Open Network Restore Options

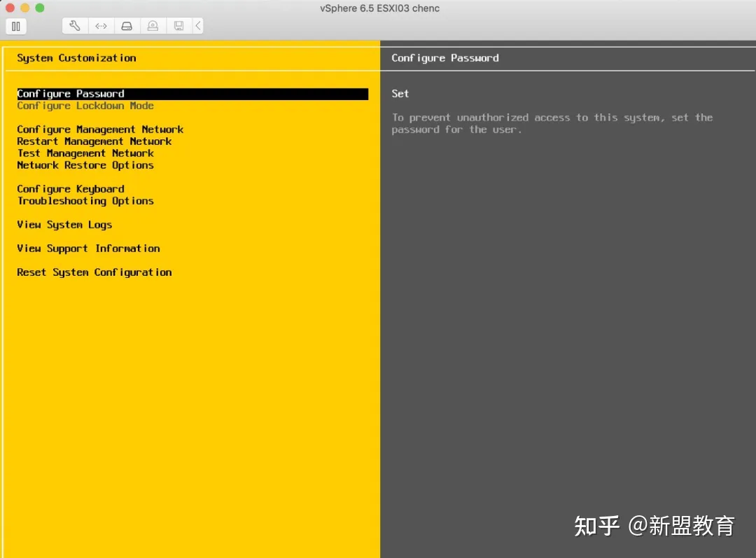coord(85,165)
